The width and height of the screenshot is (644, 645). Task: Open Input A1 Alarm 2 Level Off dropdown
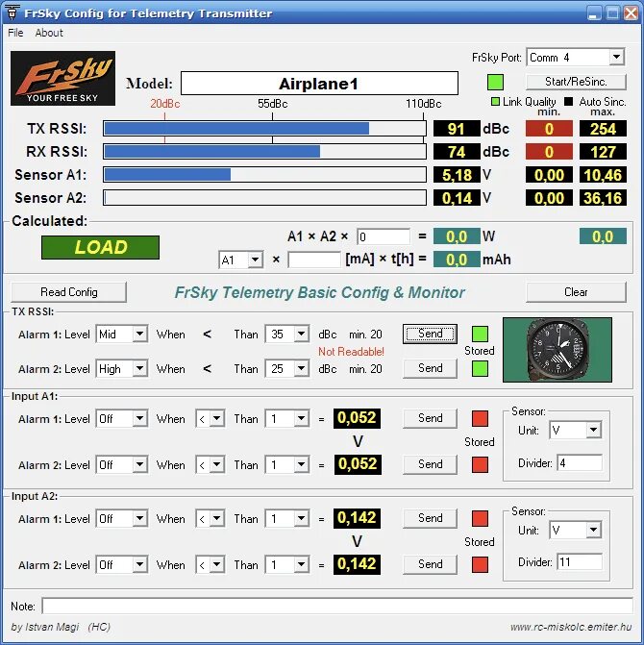pyautogui.click(x=122, y=465)
